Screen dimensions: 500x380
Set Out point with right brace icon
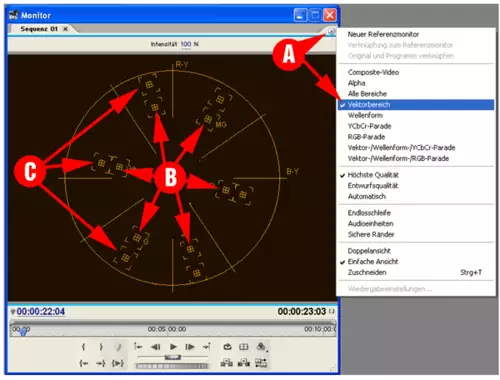101,347
